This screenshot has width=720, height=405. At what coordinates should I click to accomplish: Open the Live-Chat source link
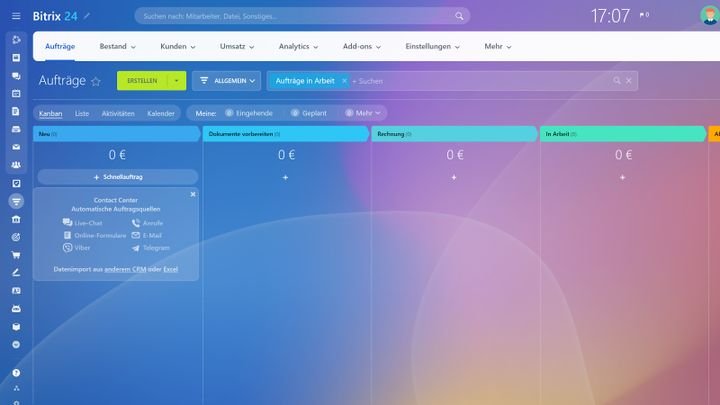point(83,223)
